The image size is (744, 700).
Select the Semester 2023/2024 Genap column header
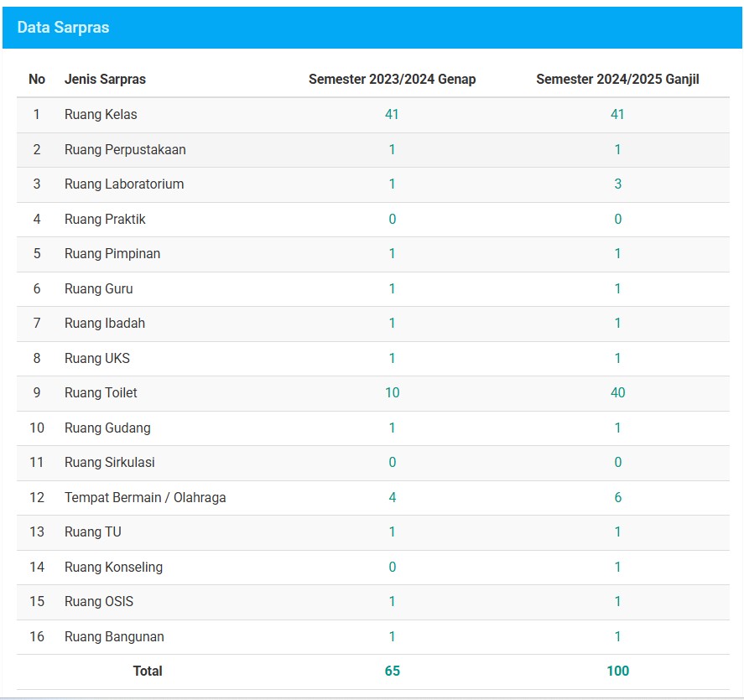[x=392, y=80]
